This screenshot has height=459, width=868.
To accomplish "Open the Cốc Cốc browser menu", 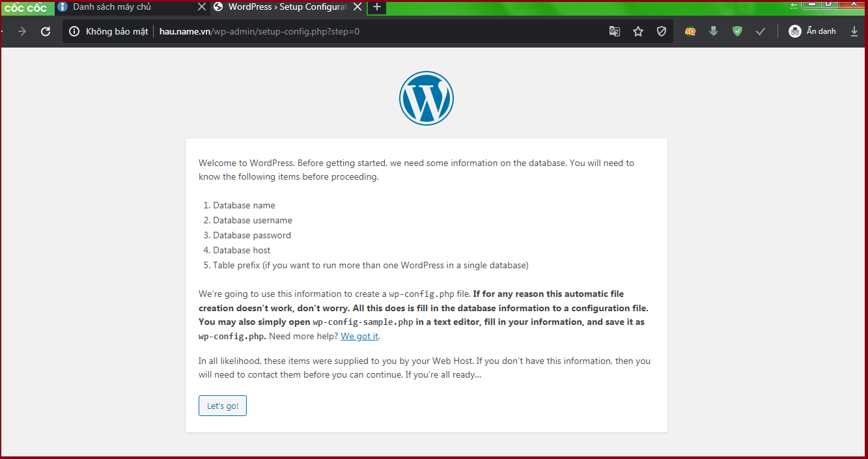I will (26, 8).
